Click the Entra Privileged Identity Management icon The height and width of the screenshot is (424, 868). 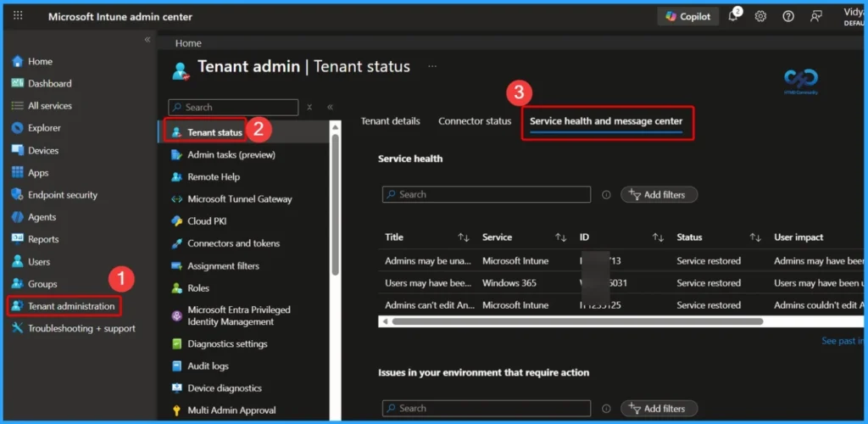click(176, 316)
